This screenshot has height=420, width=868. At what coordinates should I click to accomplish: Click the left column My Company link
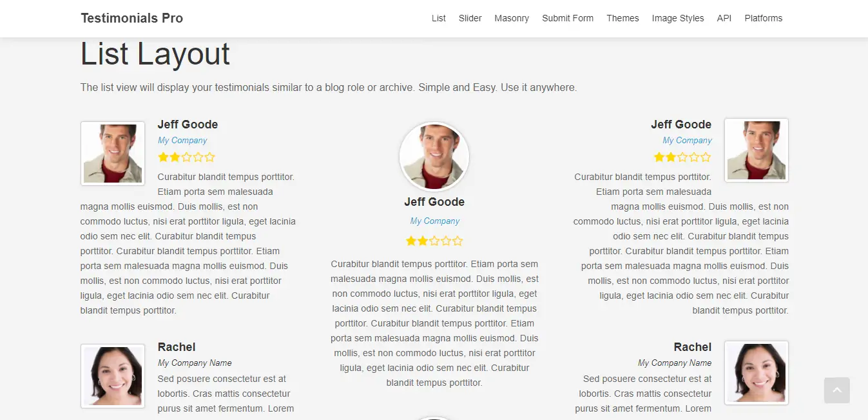[x=182, y=140]
